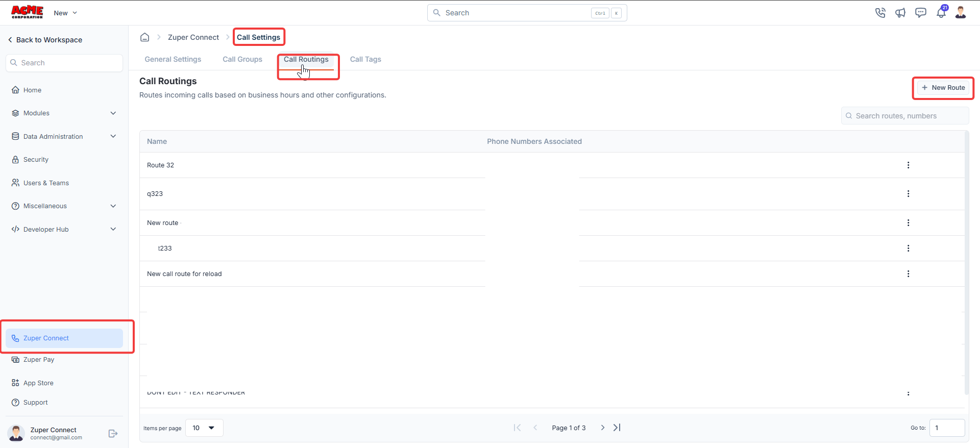Click the Route 32 row name
Image resolution: width=980 pixels, height=448 pixels.
click(161, 165)
